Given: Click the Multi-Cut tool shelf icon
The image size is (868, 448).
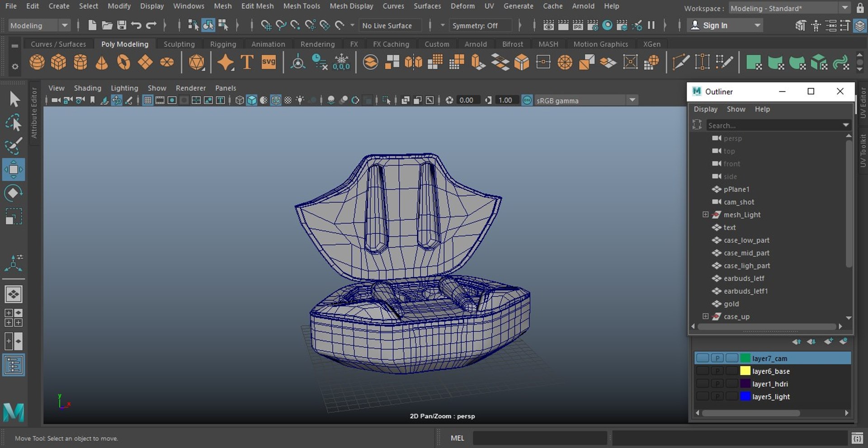Looking at the screenshot, I should click(681, 62).
